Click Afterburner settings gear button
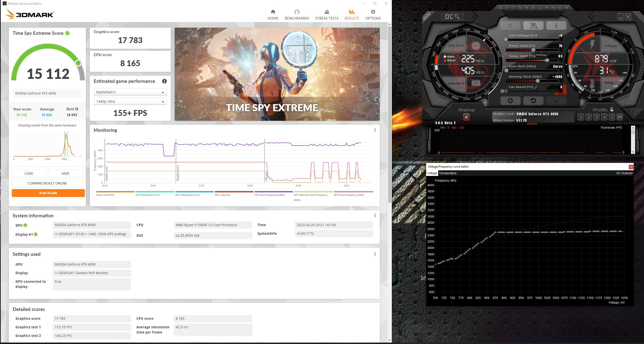Viewport: 644px width, 344px height. tap(510, 101)
